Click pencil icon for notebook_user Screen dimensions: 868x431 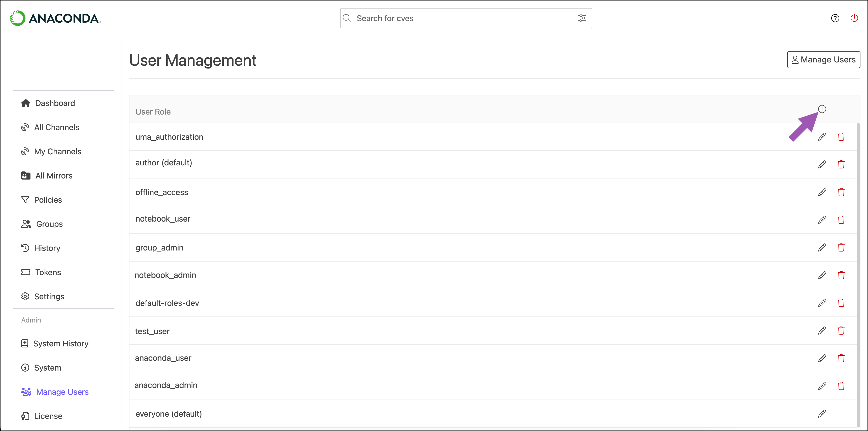click(x=822, y=220)
